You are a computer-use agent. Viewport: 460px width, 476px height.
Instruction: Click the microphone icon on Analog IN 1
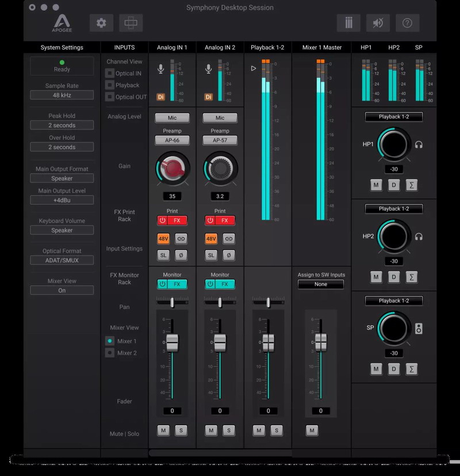pos(160,69)
